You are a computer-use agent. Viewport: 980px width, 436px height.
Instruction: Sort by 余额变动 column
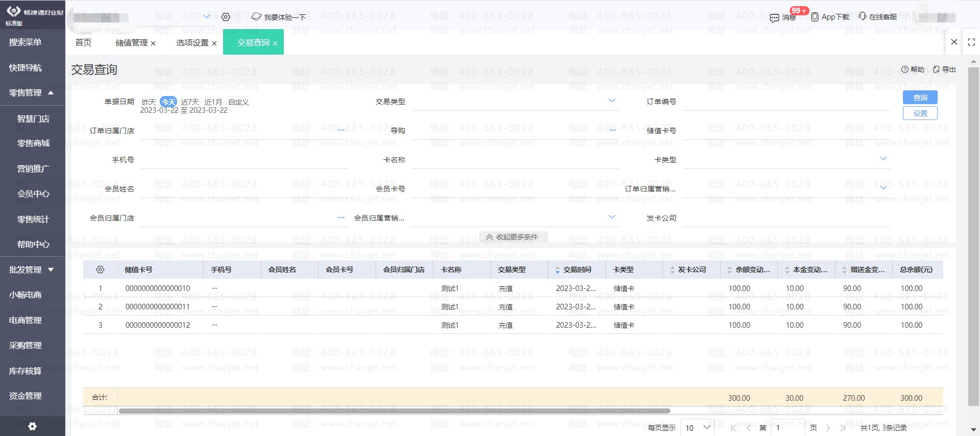coord(729,270)
